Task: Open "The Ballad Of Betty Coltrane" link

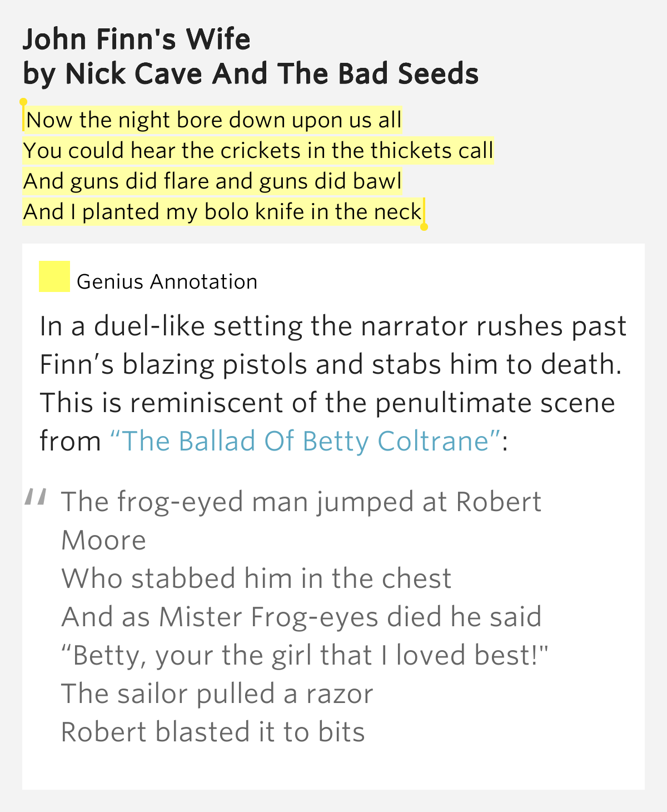Action: tap(306, 441)
